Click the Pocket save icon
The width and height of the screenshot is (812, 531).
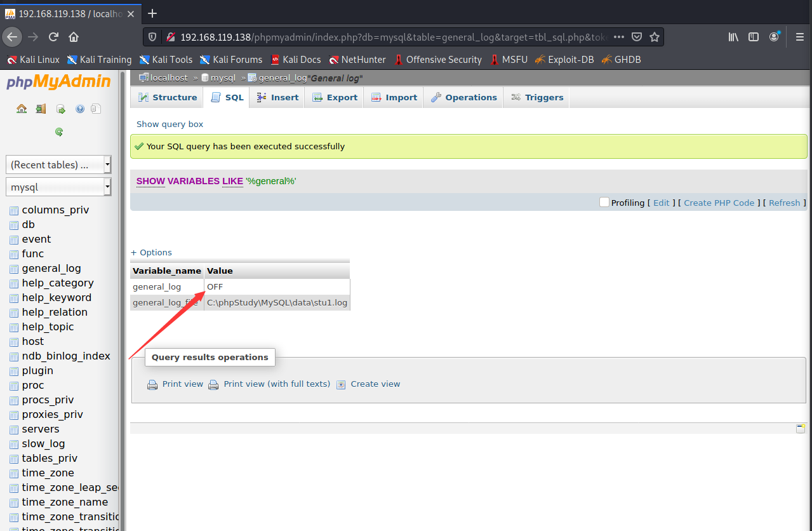pyautogui.click(x=637, y=37)
